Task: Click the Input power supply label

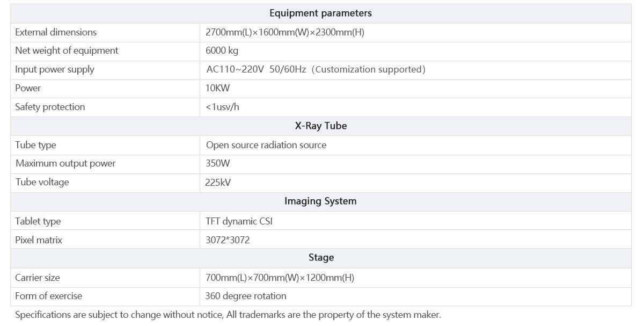Action: click(x=55, y=69)
